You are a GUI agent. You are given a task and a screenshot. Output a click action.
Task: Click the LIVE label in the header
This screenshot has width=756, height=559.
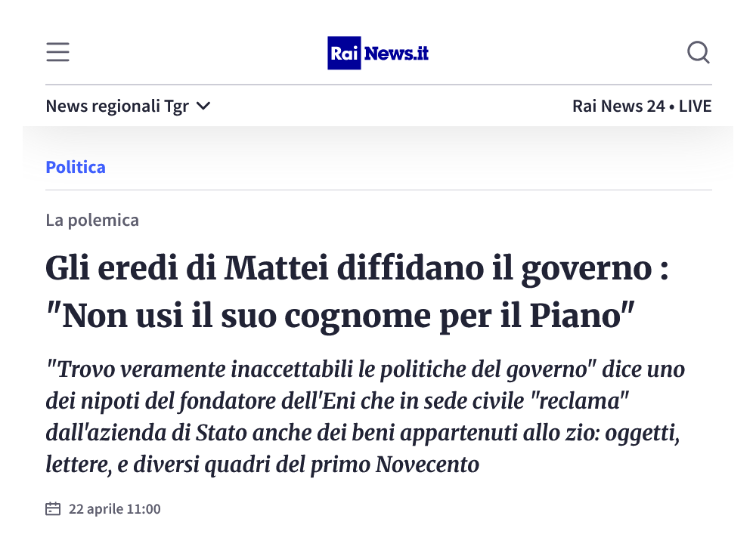pos(695,107)
